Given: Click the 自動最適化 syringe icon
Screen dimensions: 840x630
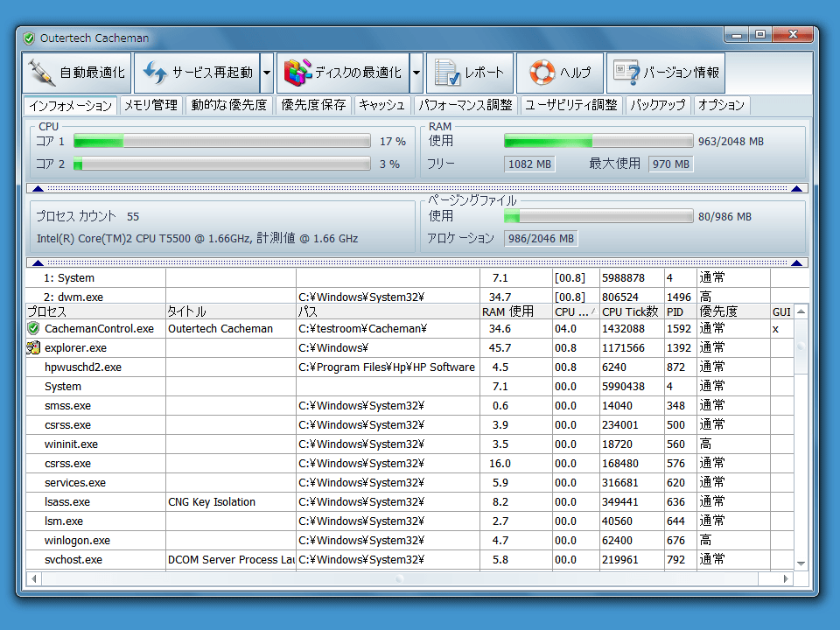Looking at the screenshot, I should click(x=42, y=73).
